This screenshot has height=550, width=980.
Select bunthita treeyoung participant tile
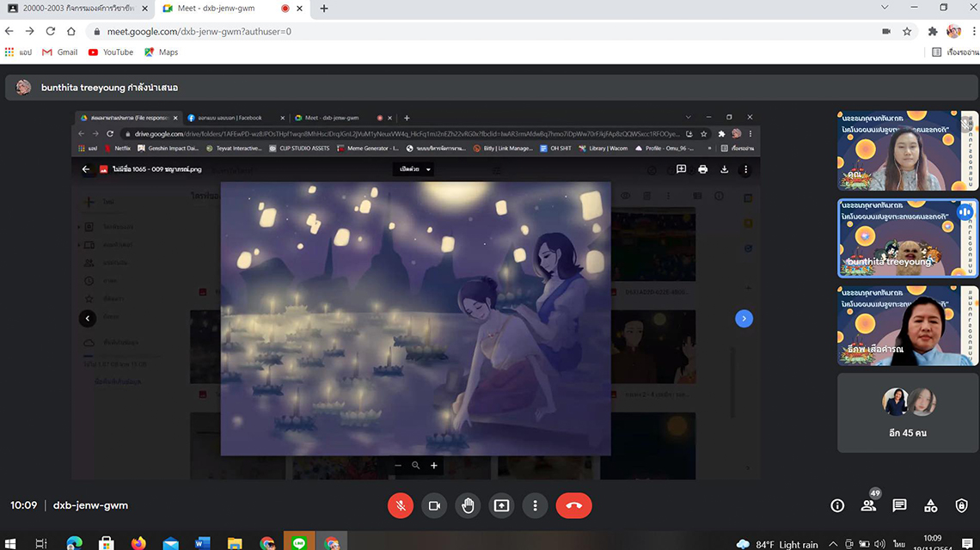pos(908,238)
